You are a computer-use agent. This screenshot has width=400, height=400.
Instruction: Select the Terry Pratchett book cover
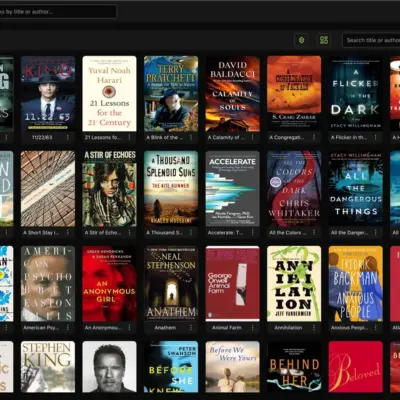click(x=171, y=94)
